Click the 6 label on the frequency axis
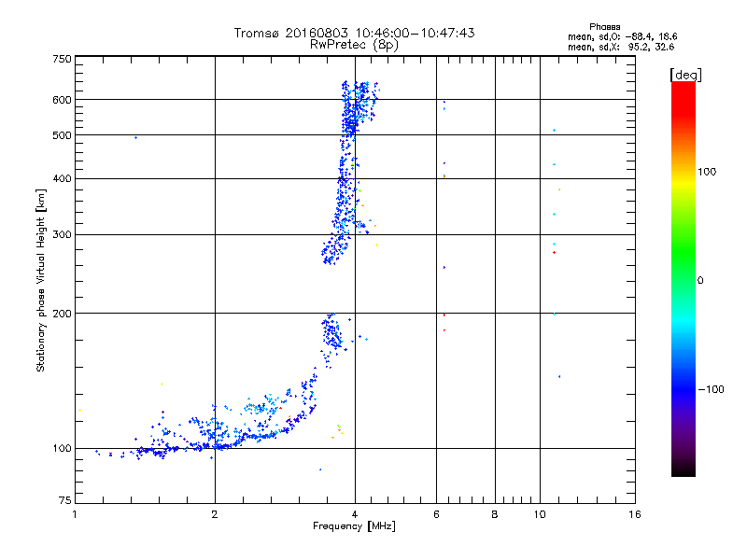Image resolution: width=747 pixels, height=560 pixels. point(436,514)
